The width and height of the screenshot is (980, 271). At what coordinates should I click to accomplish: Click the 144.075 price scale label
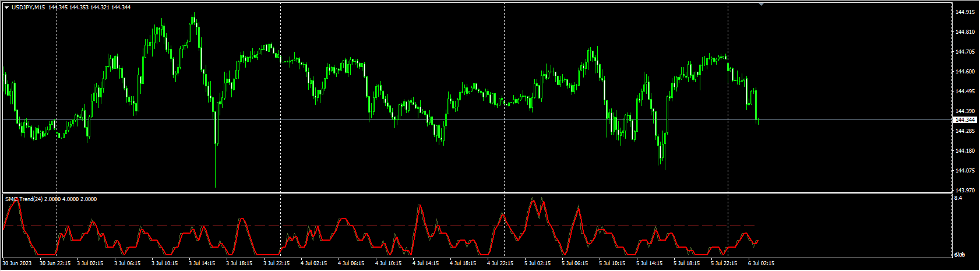click(x=965, y=170)
